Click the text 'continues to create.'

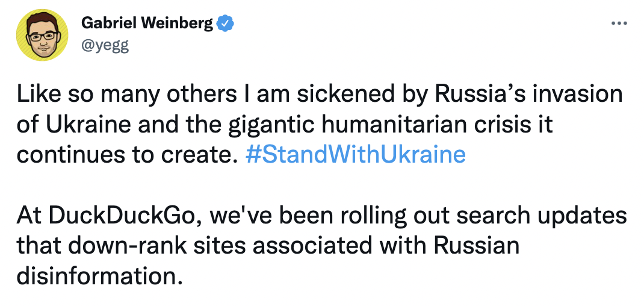click(x=128, y=155)
